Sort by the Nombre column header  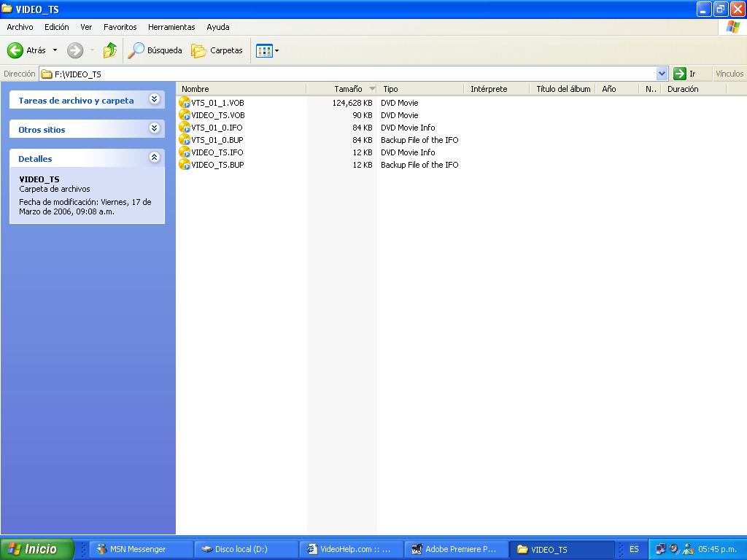(241, 89)
